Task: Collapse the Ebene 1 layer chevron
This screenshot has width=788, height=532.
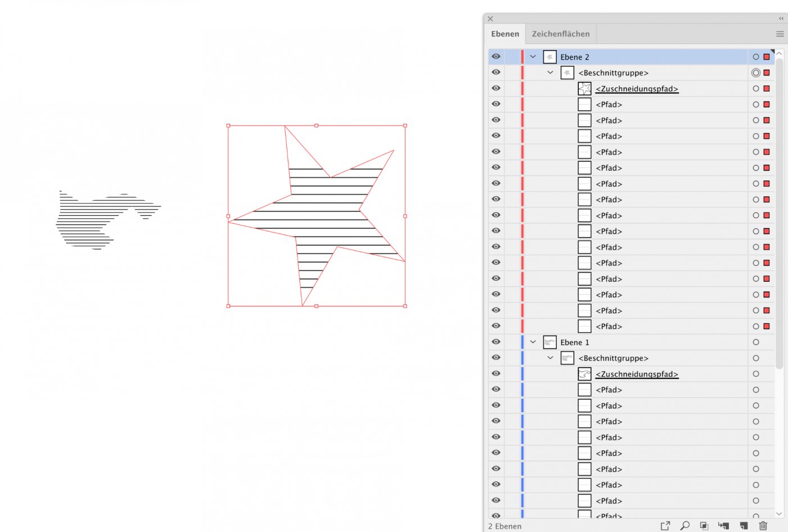Action: [x=533, y=342]
